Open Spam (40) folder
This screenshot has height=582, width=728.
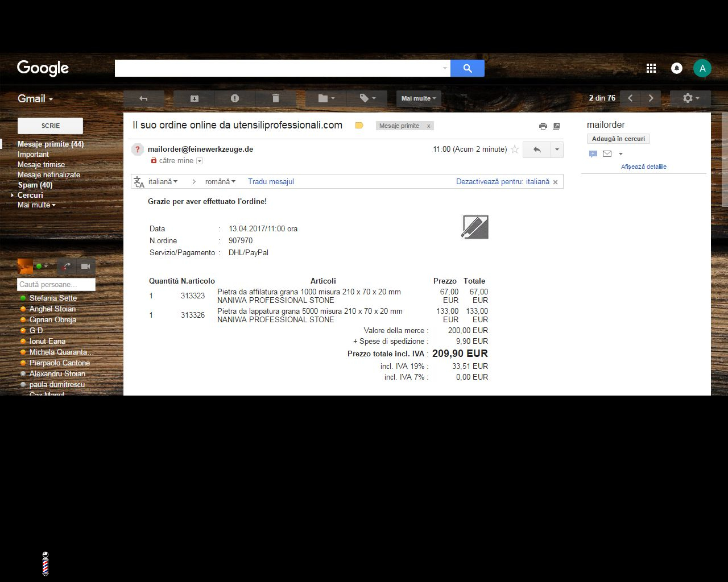35,185
